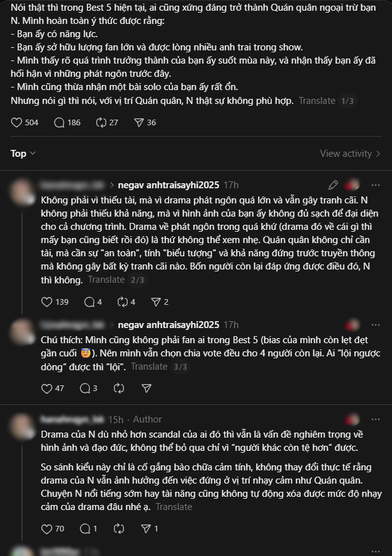The width and height of the screenshot is (392, 556).
Task: Open replies via the comment bubble showing 186
Action: pyautogui.click(x=60, y=122)
